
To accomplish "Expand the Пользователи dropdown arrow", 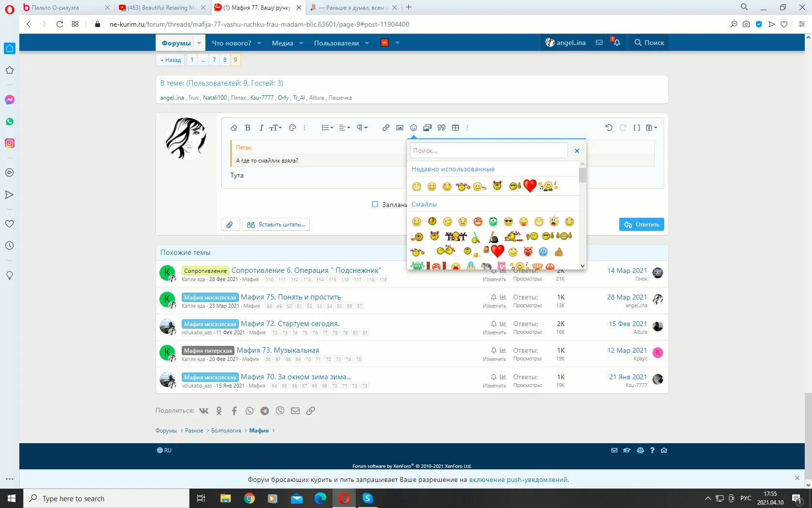I will click(367, 43).
